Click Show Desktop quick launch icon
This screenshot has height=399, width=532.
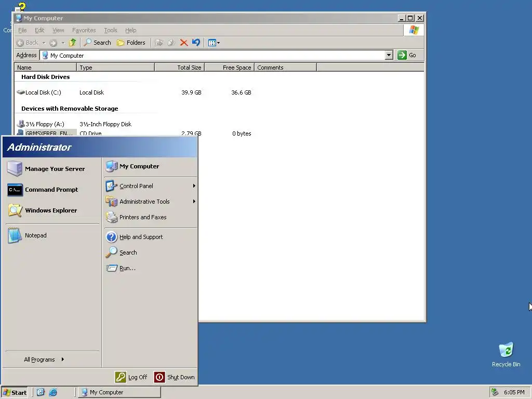[41, 392]
